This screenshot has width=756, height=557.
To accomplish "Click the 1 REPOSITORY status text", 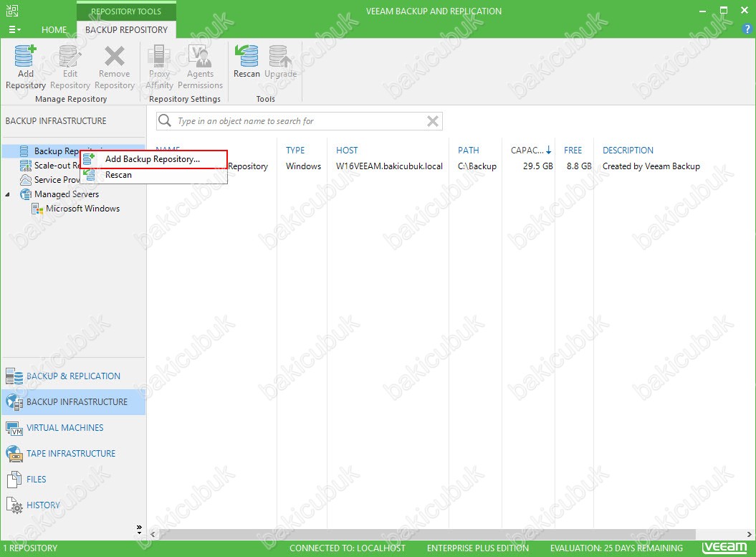I will tap(30, 548).
